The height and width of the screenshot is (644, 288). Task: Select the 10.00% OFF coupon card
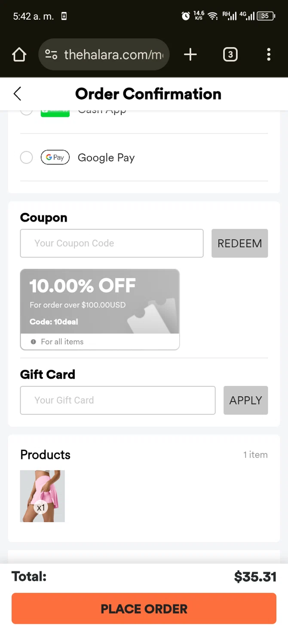(100, 302)
